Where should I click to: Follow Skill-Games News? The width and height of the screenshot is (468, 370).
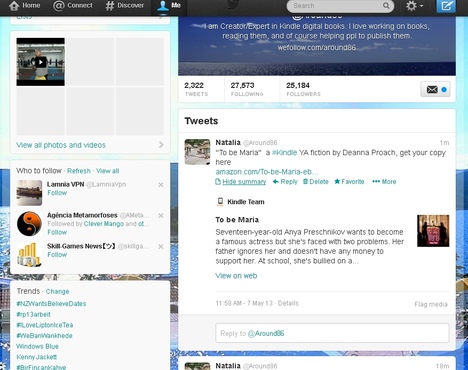point(57,255)
